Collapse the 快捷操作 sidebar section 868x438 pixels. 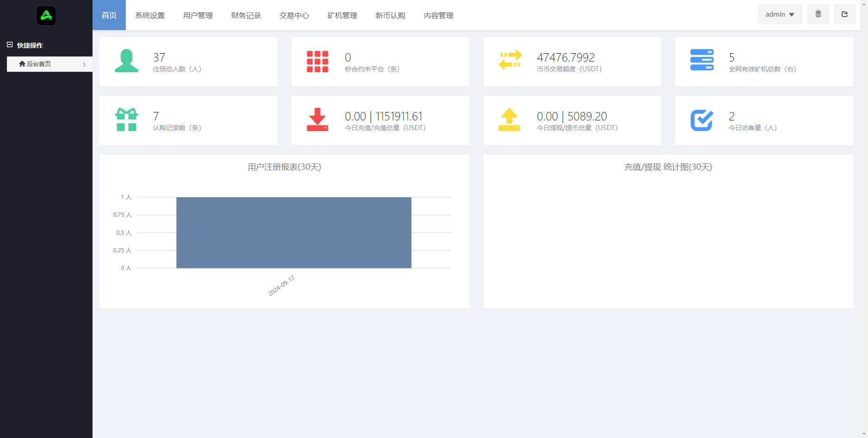click(11, 44)
